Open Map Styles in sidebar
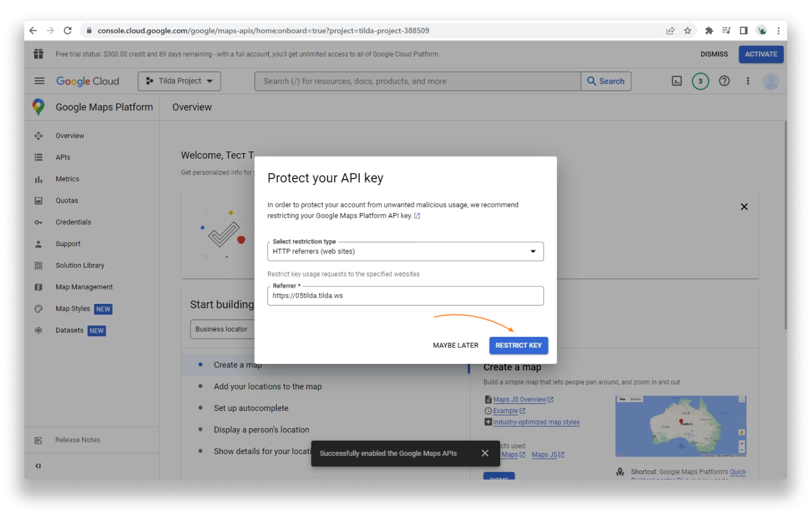812x524 pixels. [73, 309]
